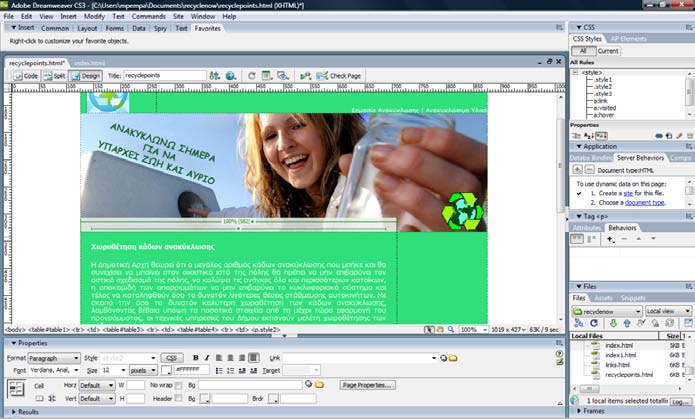Switch to Code view
Image resolution: width=695 pixels, height=419 pixels.
click(x=26, y=76)
